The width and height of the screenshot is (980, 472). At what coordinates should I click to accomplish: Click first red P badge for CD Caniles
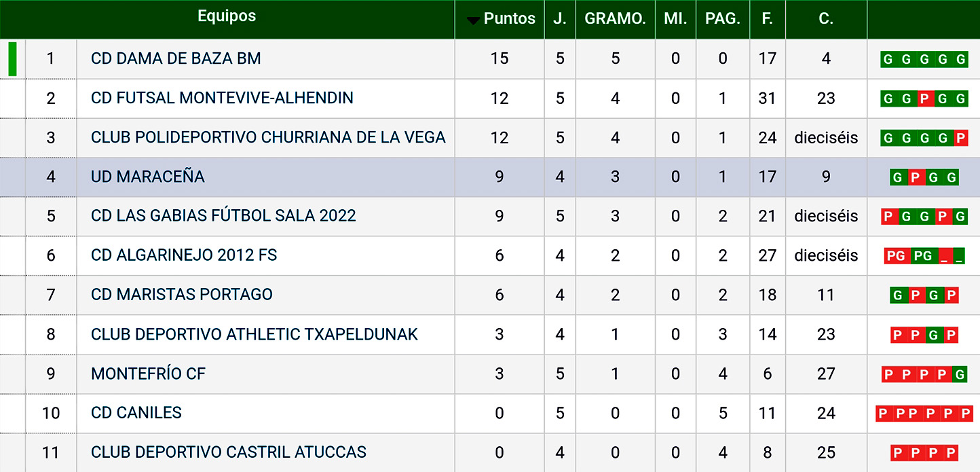[x=883, y=414]
